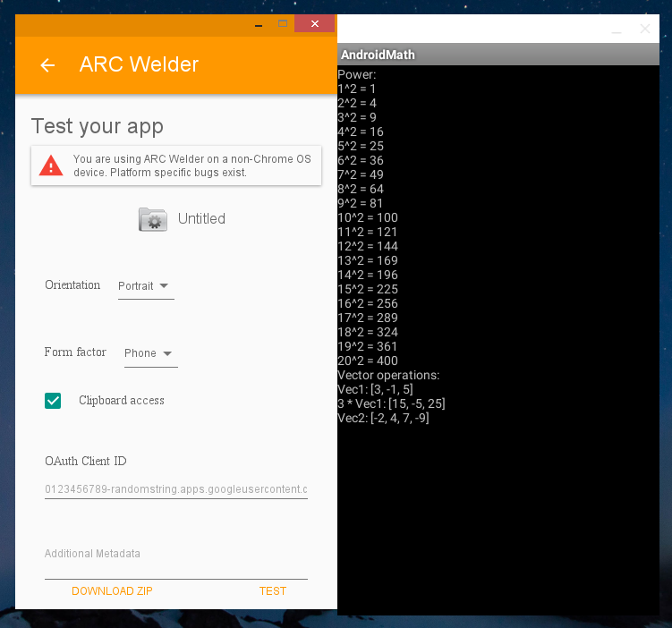Click the back arrow in ARC Welder header

tap(48, 65)
